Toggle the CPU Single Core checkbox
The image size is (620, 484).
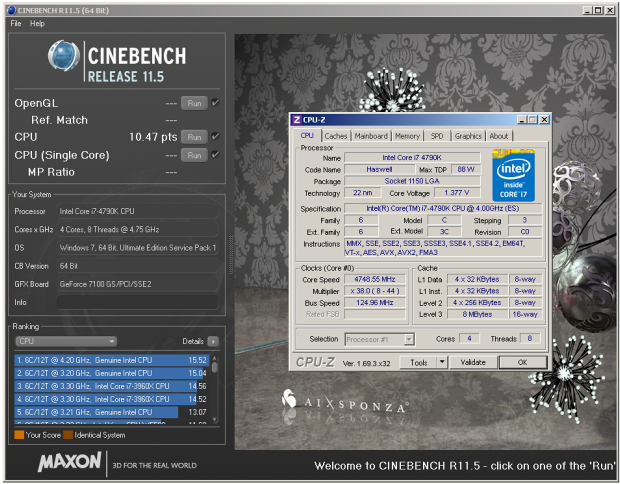(215, 155)
